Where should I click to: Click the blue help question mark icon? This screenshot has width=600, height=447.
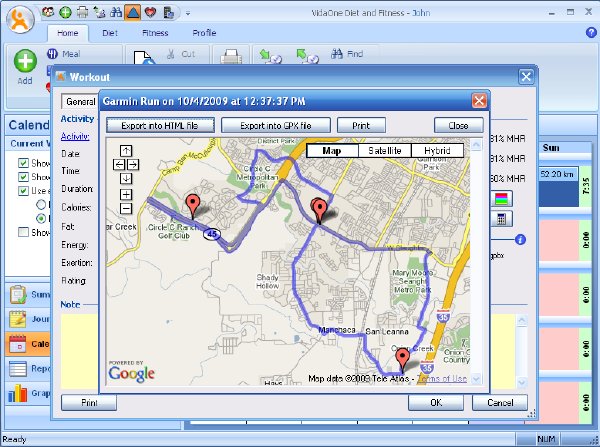591,33
